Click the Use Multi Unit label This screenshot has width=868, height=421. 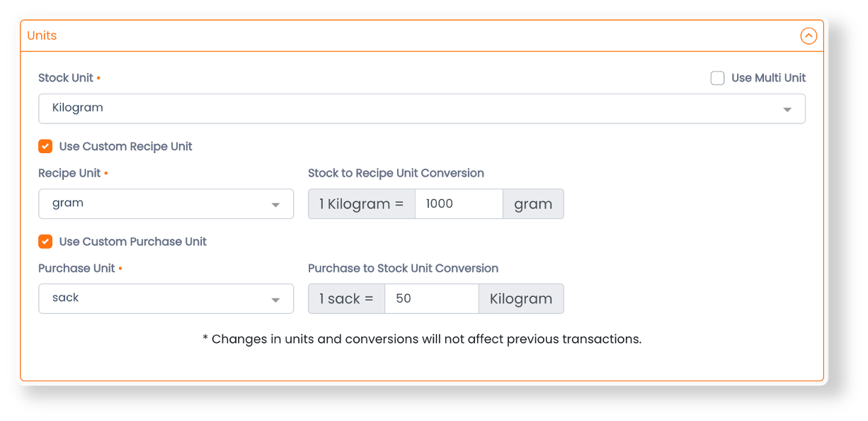(769, 78)
